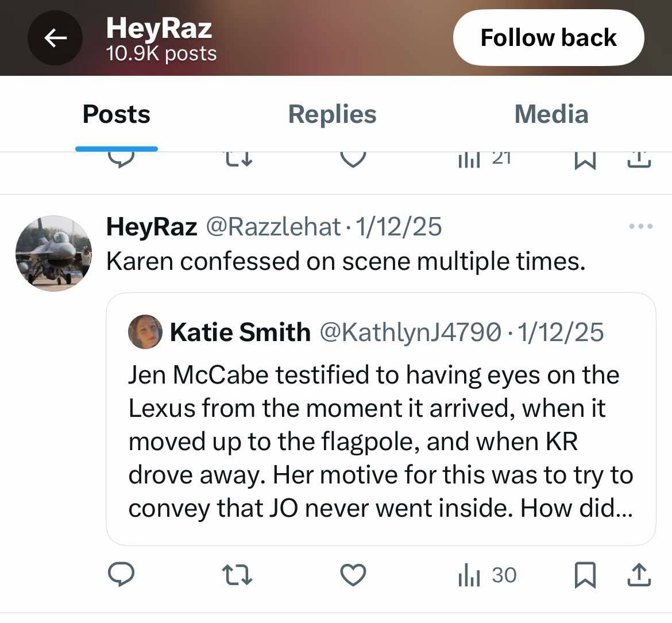The width and height of the screenshot is (672, 623).
Task: Open the @Razzlehat handle link
Action: click(273, 226)
